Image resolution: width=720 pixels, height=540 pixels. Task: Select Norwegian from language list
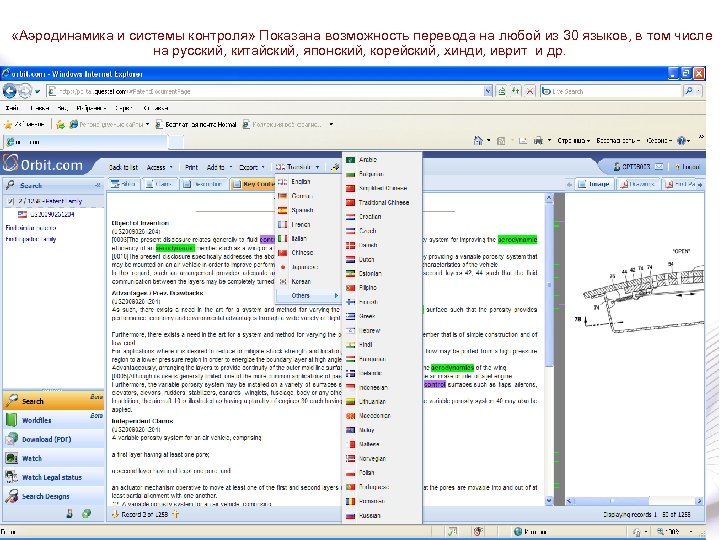(382, 458)
